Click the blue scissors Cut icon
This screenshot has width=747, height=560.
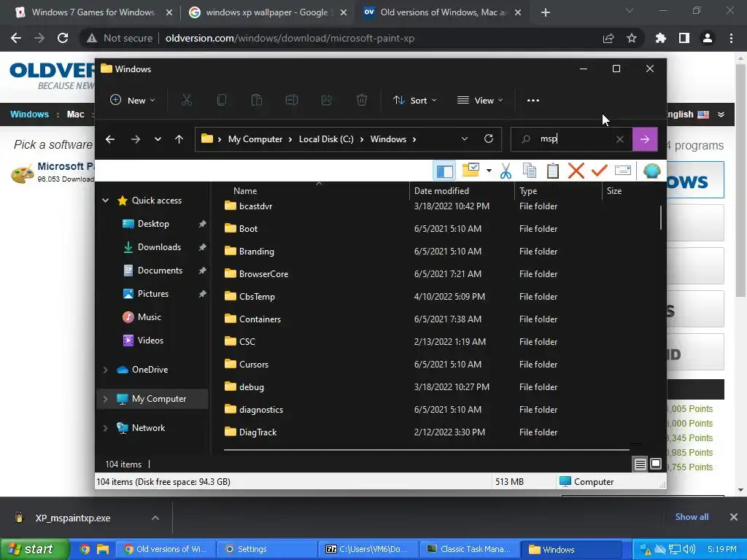tap(506, 171)
